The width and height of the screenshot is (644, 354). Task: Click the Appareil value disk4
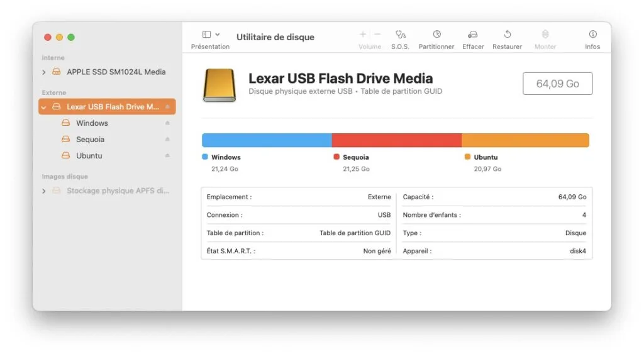pos(578,251)
